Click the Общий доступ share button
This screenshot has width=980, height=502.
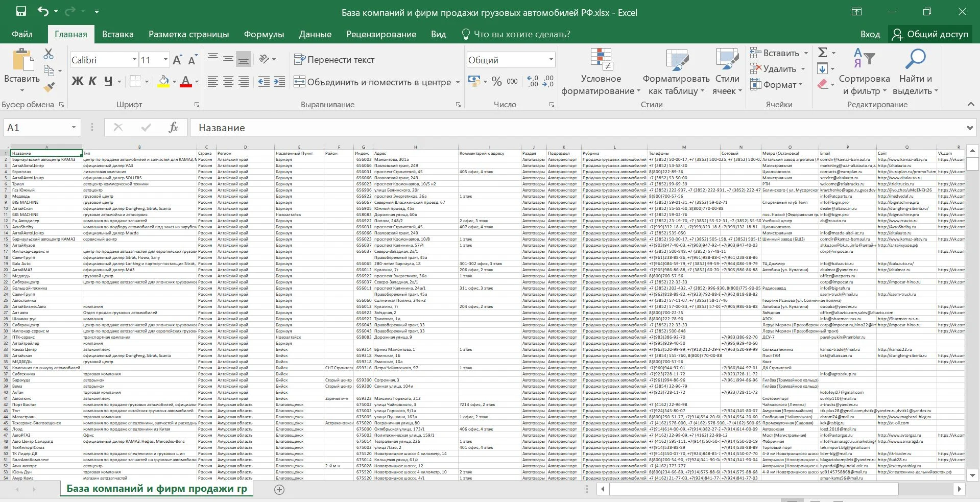[931, 34]
